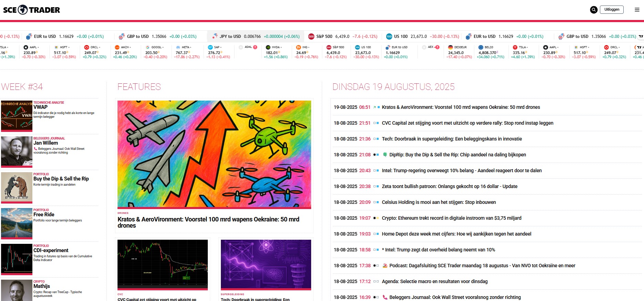The width and height of the screenshot is (644, 301).
Task: Open Tech: Doorbraak in supergeleiding news item
Action: (x=452, y=139)
